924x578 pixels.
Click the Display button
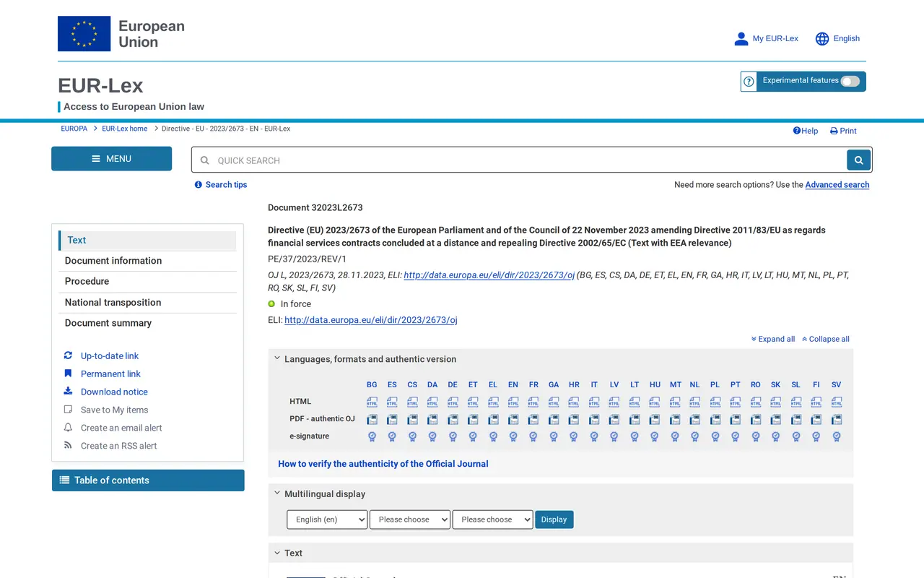(x=554, y=519)
